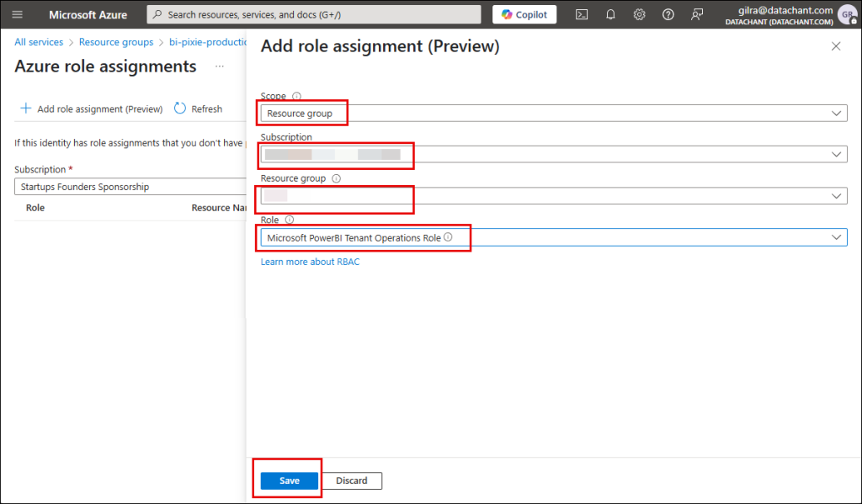Click the info icon beside Resource group label
This screenshot has width=862, height=504.
click(336, 178)
